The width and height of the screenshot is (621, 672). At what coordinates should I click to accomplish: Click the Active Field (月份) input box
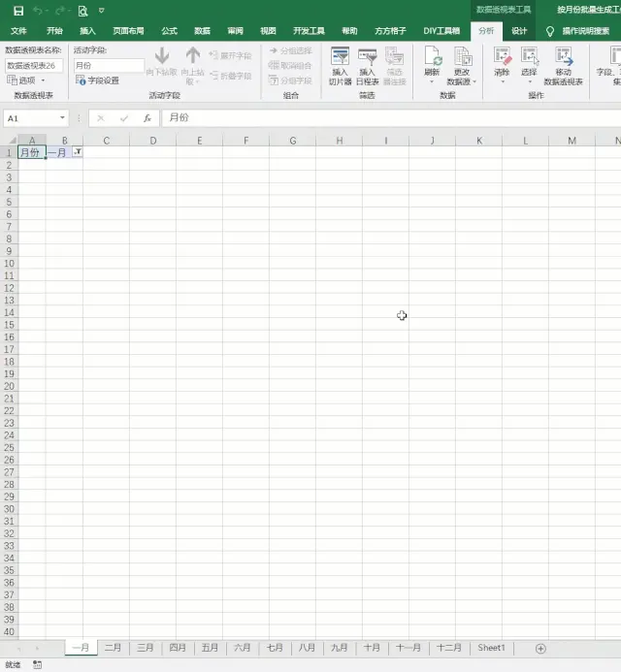109,66
